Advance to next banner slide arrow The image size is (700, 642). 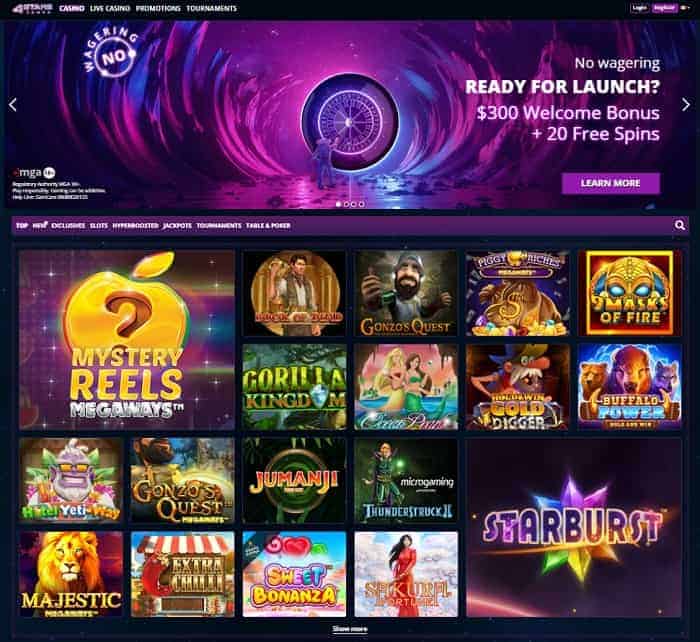pos(686,105)
